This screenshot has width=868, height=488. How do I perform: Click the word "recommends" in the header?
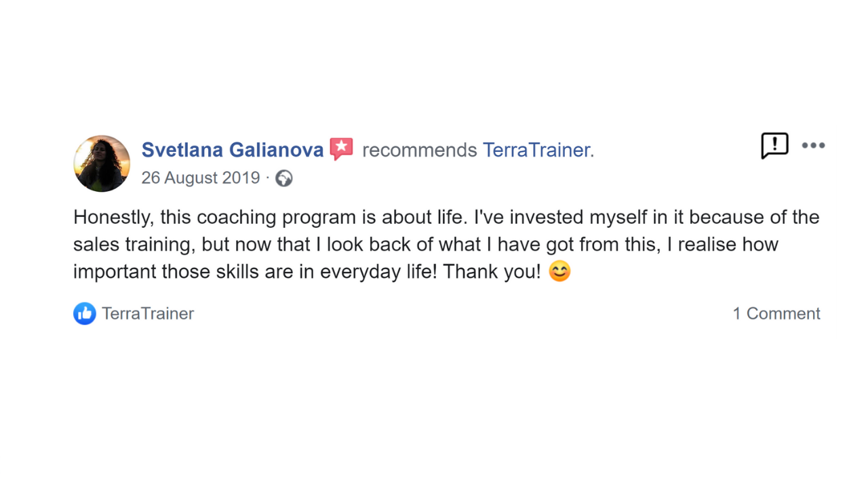(x=420, y=150)
